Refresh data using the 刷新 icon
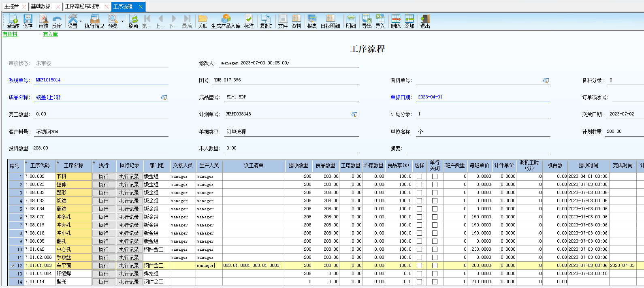644x288 pixels. [x=133, y=21]
